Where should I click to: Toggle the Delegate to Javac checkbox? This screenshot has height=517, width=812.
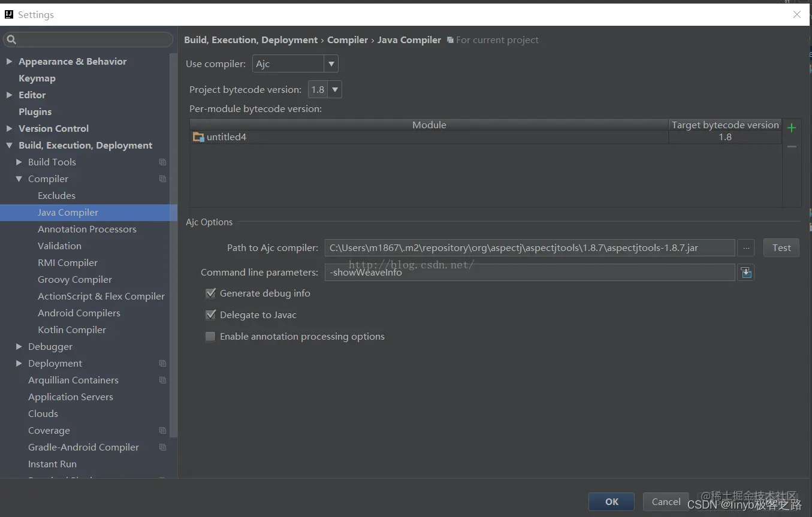(210, 315)
